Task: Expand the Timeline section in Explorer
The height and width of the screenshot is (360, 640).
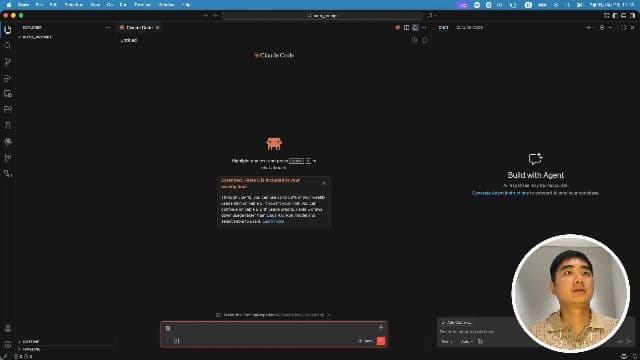Action: (31, 349)
